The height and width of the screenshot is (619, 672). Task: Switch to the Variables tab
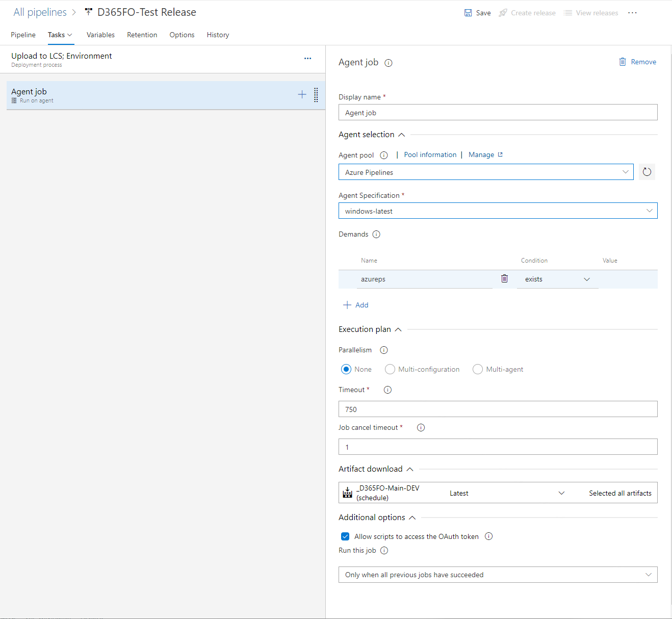[100, 35]
